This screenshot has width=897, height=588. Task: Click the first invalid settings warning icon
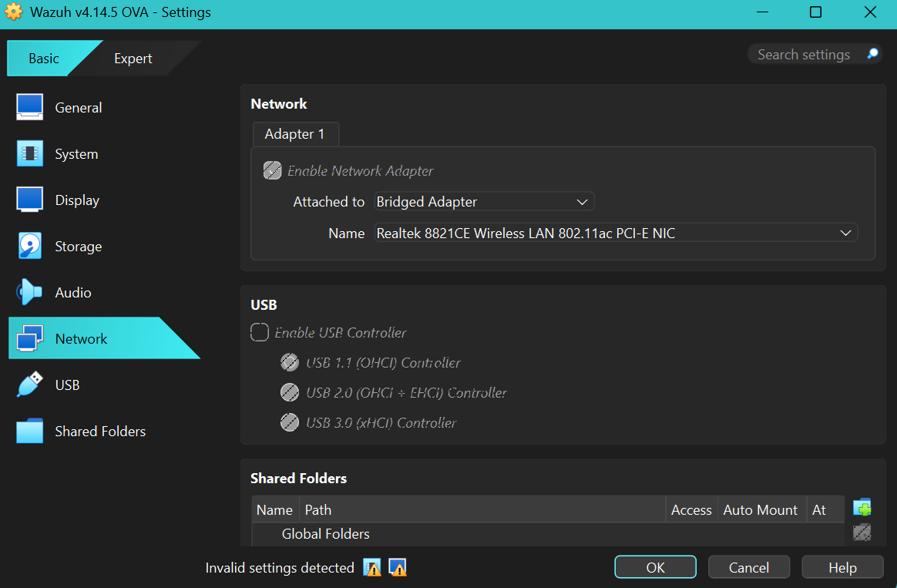pos(372,567)
